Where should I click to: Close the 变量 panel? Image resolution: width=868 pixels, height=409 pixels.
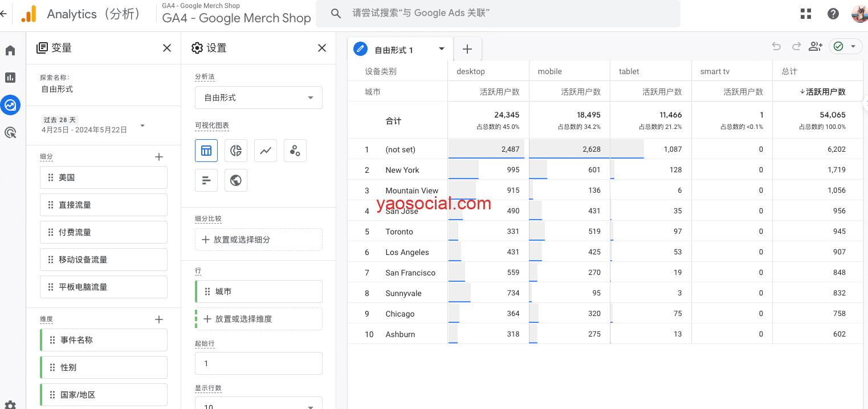coord(167,48)
